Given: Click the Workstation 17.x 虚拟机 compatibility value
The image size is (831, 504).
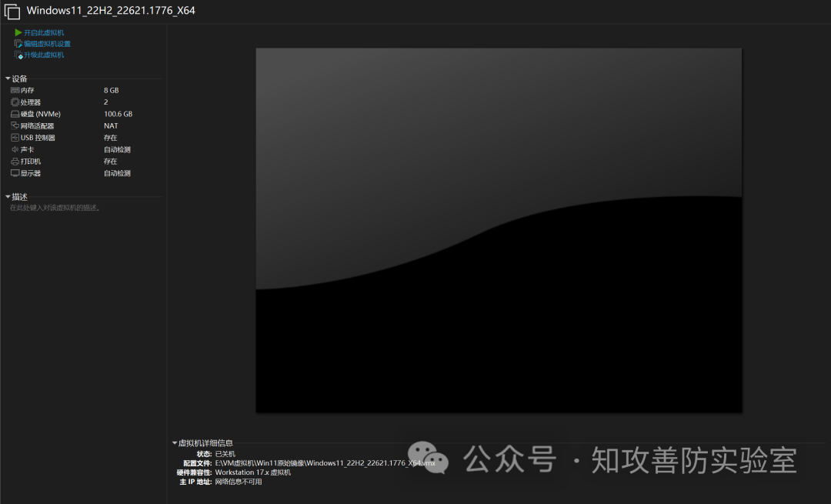Looking at the screenshot, I should (253, 472).
